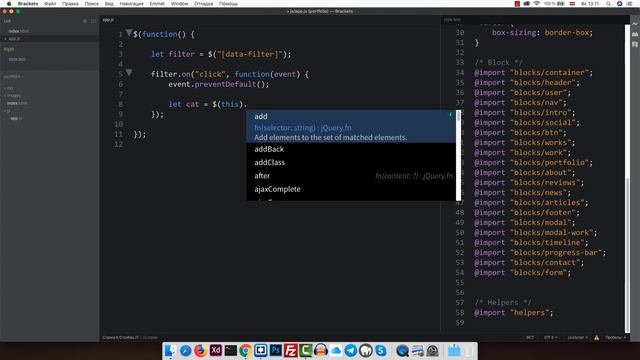
Task: Open Навигация menu
Action: (131, 4)
